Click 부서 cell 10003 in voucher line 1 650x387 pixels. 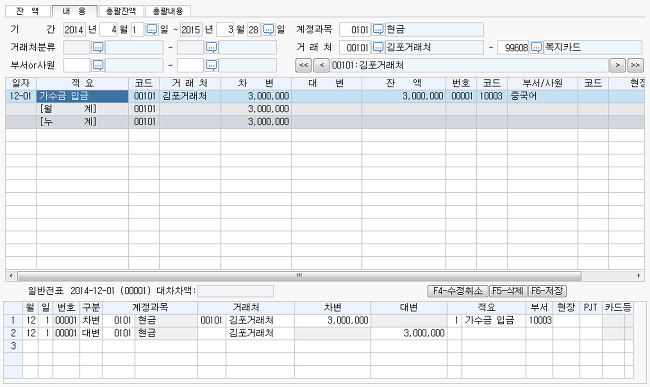539,320
